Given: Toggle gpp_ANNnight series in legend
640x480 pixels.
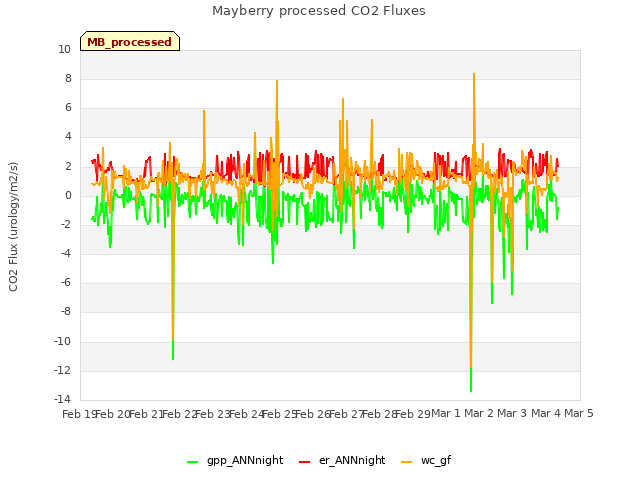Looking at the screenshot, I should click(235, 460).
